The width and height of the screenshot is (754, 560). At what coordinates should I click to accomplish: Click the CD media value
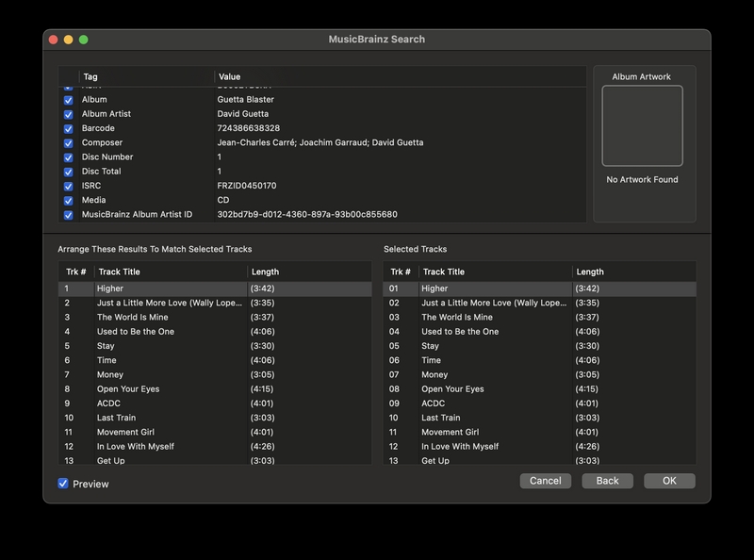[x=223, y=200]
